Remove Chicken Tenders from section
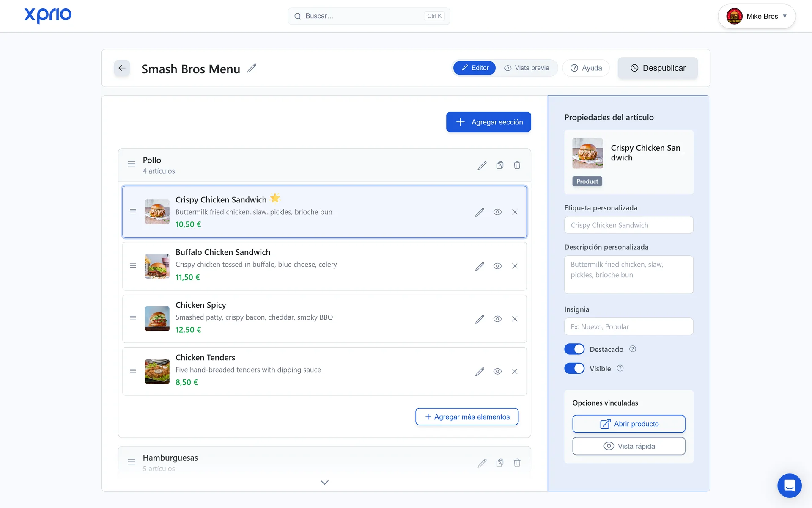Viewport: 812px width, 508px height. tap(515, 372)
